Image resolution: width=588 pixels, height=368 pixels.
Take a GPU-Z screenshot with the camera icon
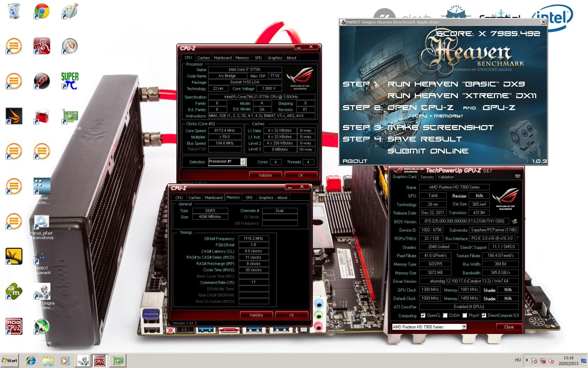[x=518, y=176]
